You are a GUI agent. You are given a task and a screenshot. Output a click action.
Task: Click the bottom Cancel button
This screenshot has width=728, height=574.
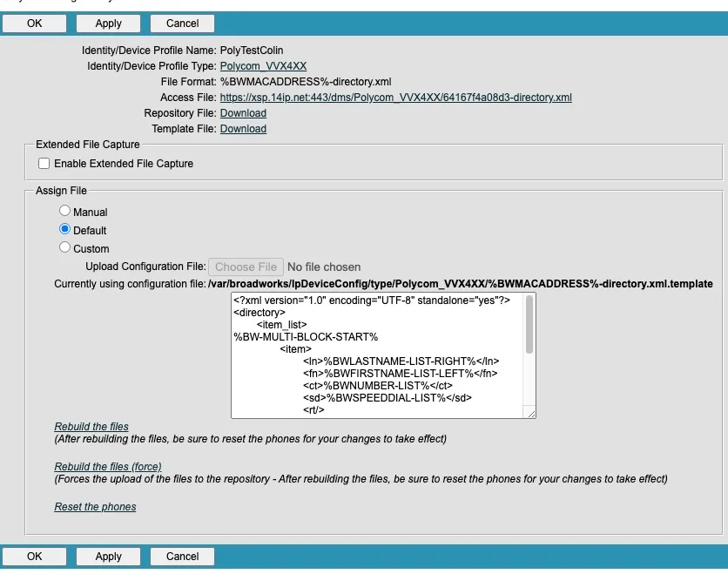point(183,557)
